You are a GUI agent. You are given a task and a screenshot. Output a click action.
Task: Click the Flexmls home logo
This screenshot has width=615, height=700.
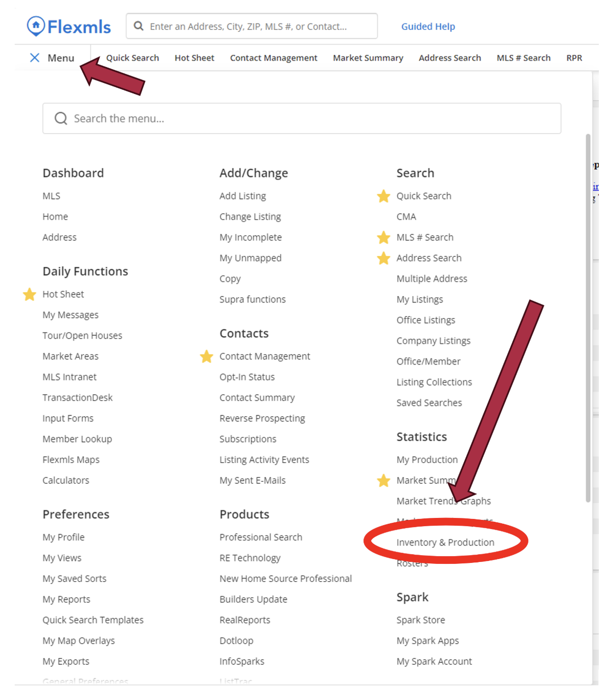coord(69,26)
